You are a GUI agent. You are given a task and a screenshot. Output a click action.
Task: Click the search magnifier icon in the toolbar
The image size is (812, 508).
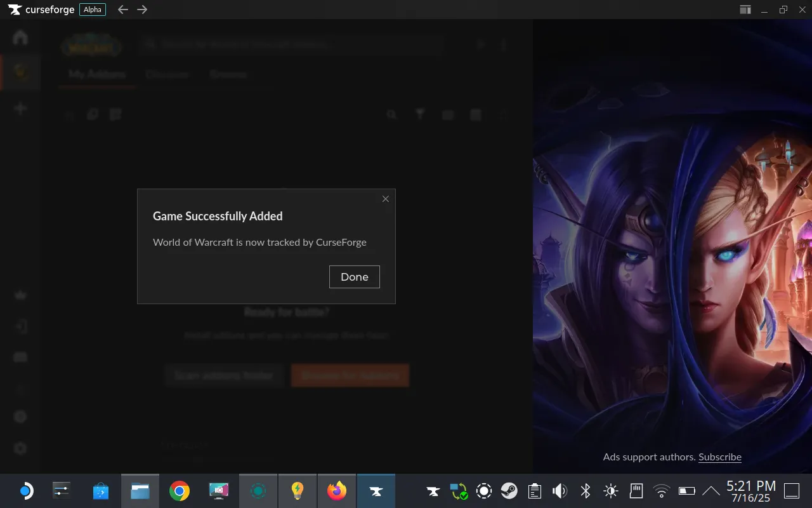tap(391, 114)
